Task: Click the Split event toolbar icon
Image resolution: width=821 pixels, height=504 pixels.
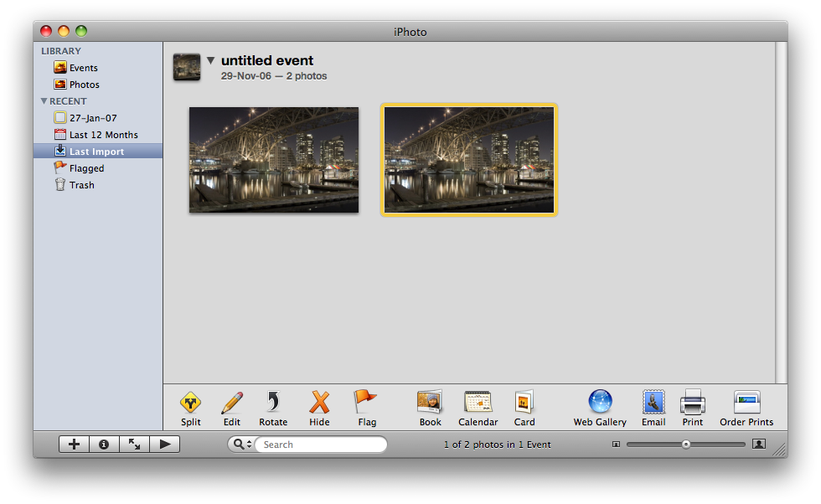Action: [190, 404]
